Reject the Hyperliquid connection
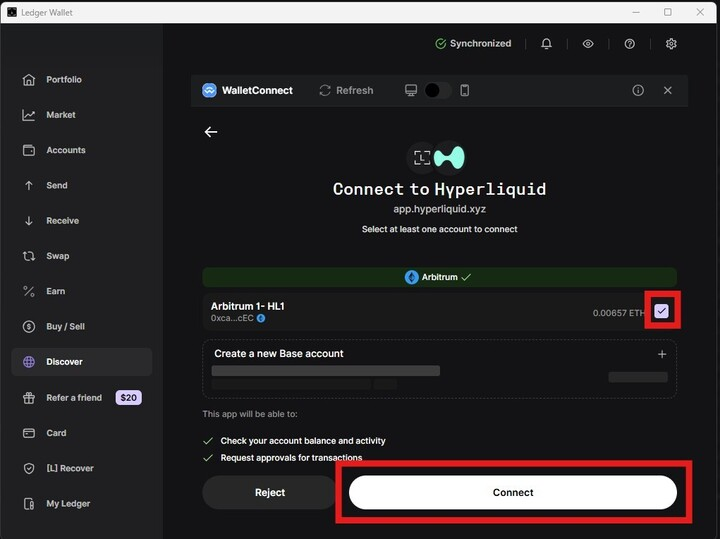 coord(270,492)
